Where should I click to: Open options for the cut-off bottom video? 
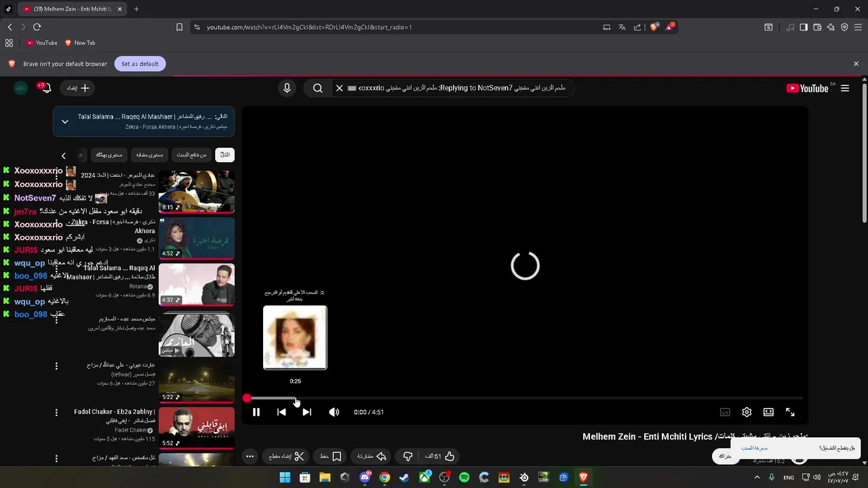56,458
